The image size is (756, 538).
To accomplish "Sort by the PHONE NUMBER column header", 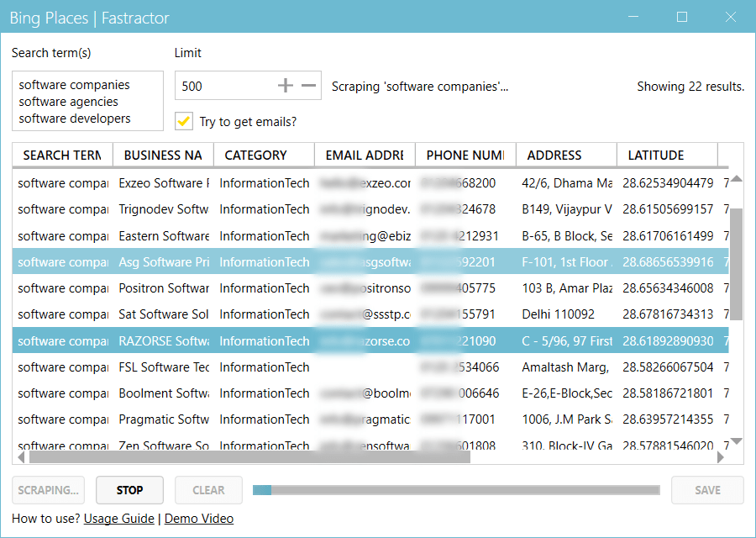I will point(465,155).
